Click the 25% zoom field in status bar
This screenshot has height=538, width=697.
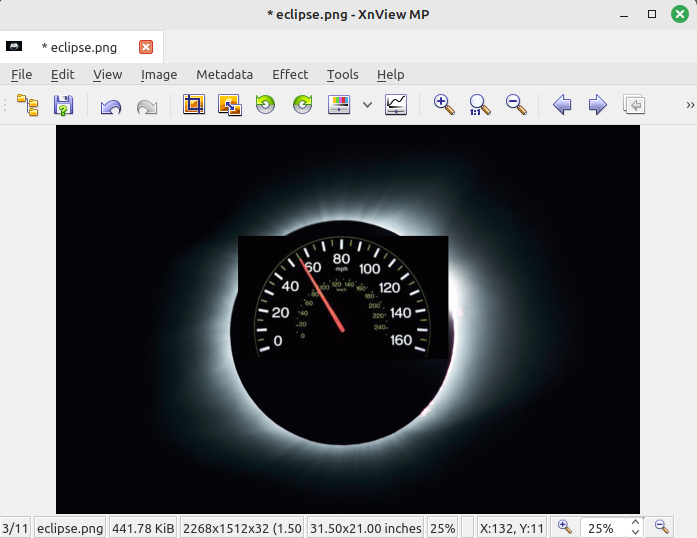click(x=602, y=527)
